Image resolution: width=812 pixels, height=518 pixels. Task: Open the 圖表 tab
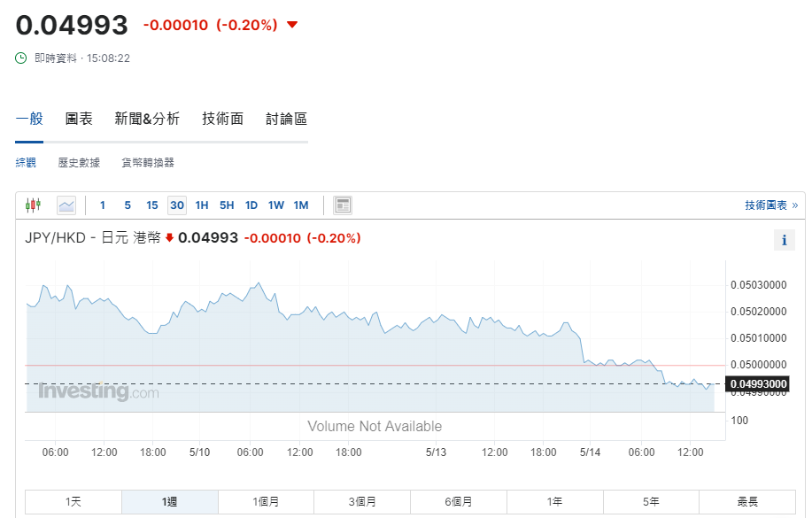(79, 119)
